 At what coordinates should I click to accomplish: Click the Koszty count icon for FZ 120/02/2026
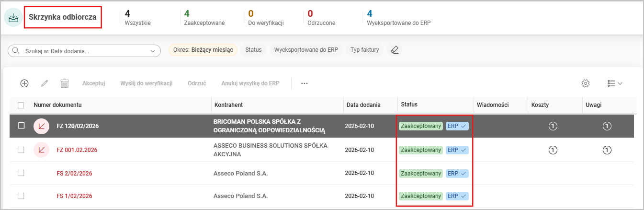coord(553,126)
